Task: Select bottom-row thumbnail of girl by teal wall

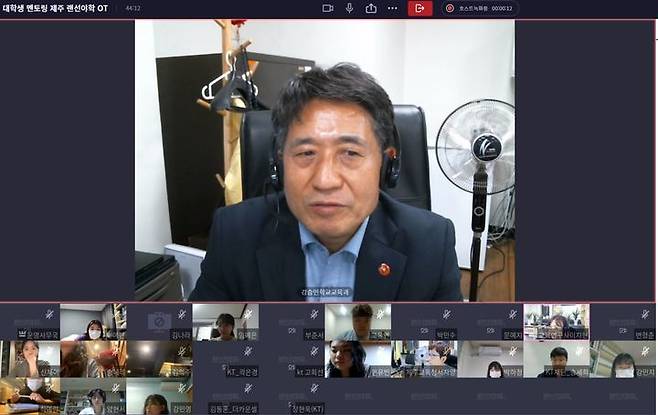Action: click(159, 396)
